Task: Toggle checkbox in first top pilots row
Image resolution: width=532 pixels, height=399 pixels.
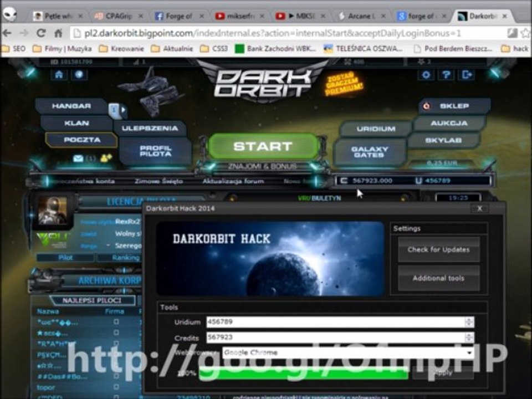Action: pyautogui.click(x=116, y=321)
